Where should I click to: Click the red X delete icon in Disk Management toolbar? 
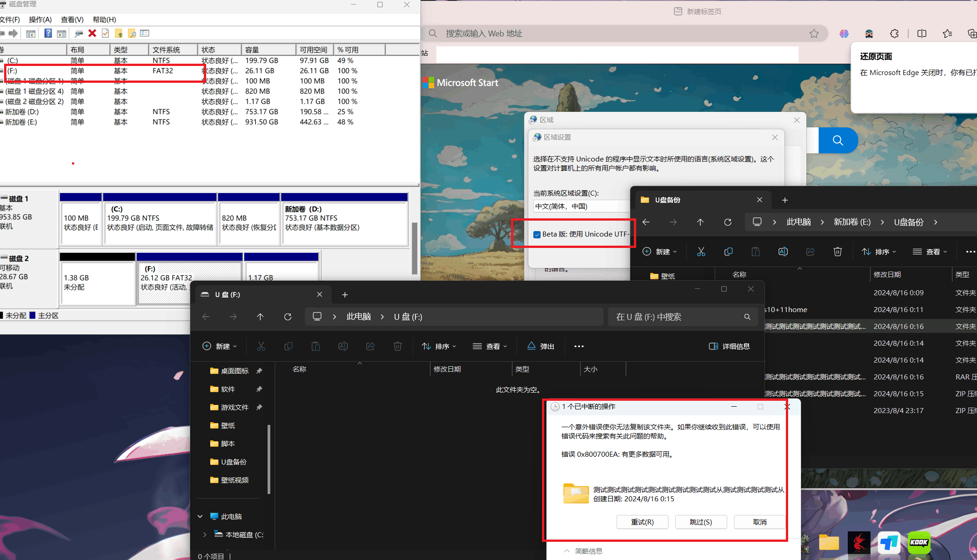click(x=92, y=33)
